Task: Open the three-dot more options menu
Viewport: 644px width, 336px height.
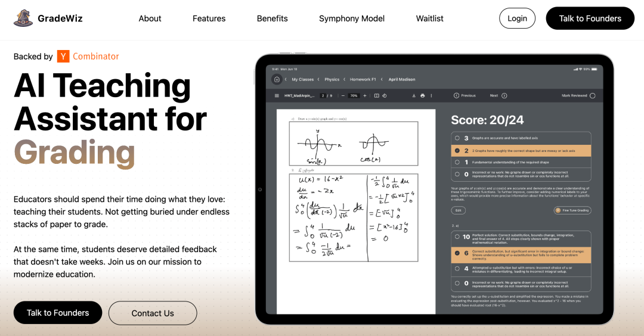Action: click(x=431, y=95)
